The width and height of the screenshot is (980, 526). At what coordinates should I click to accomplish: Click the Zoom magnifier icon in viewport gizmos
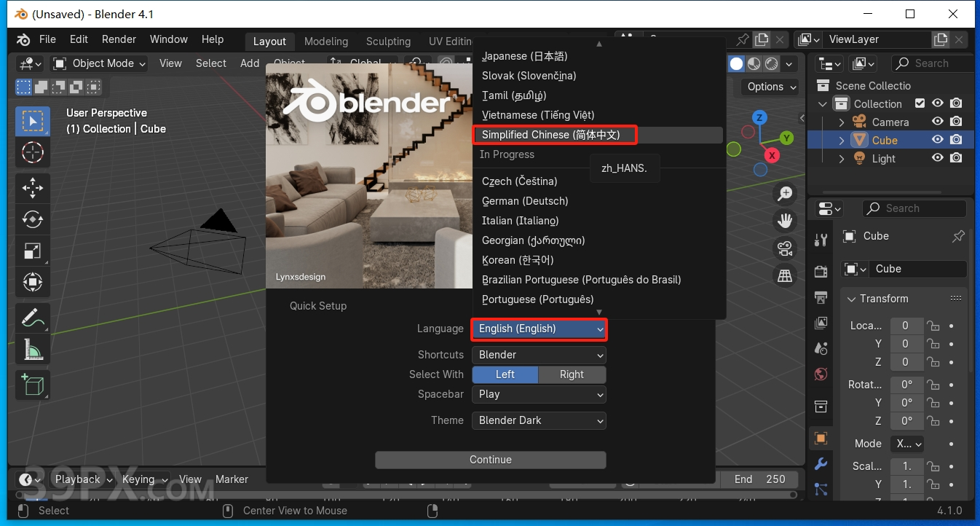coord(785,193)
